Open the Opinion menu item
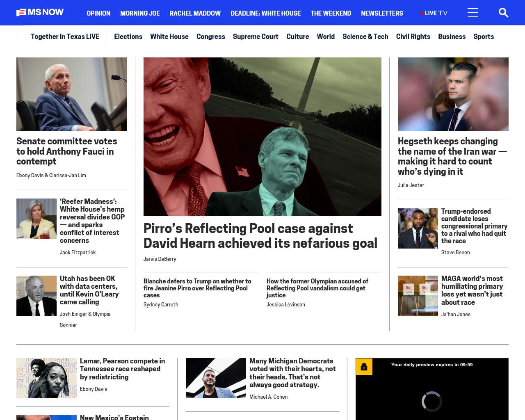 click(98, 13)
